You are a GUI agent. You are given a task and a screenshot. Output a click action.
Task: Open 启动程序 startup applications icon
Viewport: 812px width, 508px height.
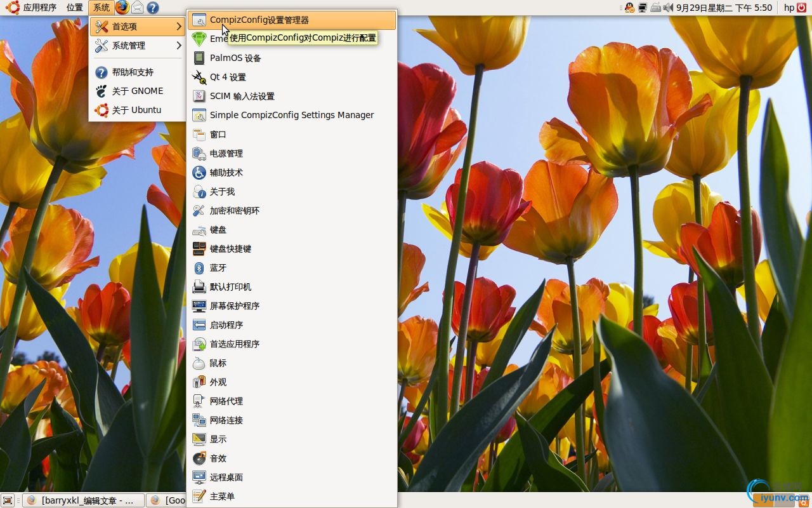click(x=199, y=325)
